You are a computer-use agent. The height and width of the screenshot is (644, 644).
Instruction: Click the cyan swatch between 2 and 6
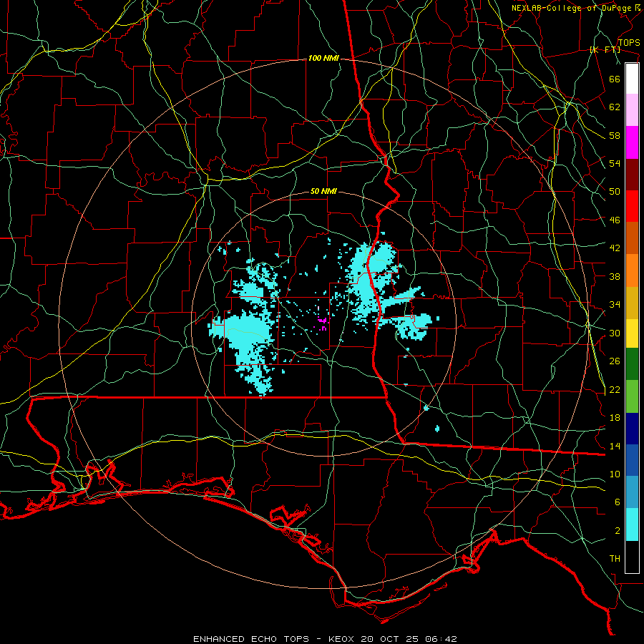pyautogui.click(x=632, y=525)
